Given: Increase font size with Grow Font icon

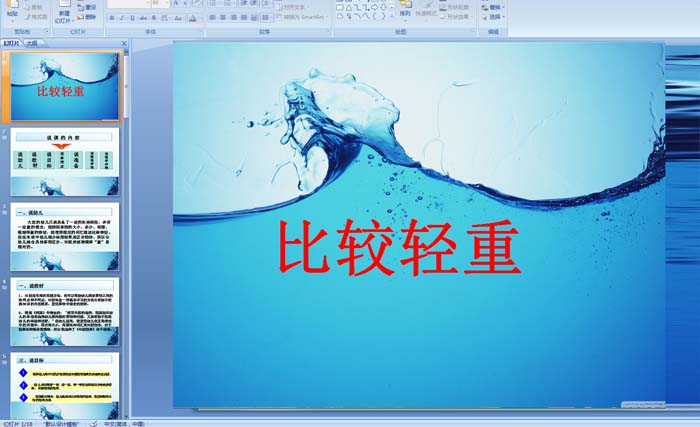Looking at the screenshot, I should coord(176,3).
